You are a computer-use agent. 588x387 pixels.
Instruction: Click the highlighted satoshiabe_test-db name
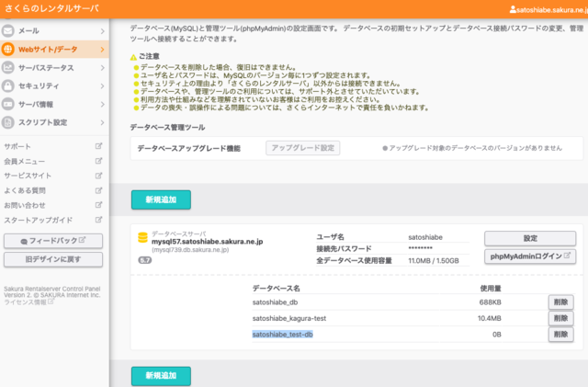coord(282,335)
